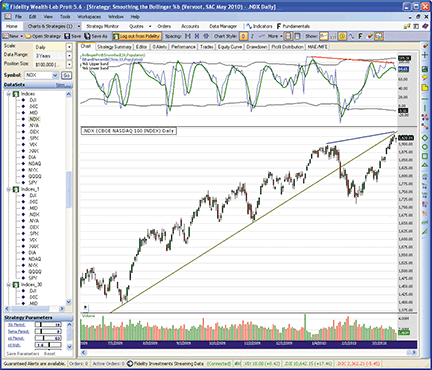Toggle the first Chart Style button
This screenshot has width=432, height=370.
click(243, 36)
